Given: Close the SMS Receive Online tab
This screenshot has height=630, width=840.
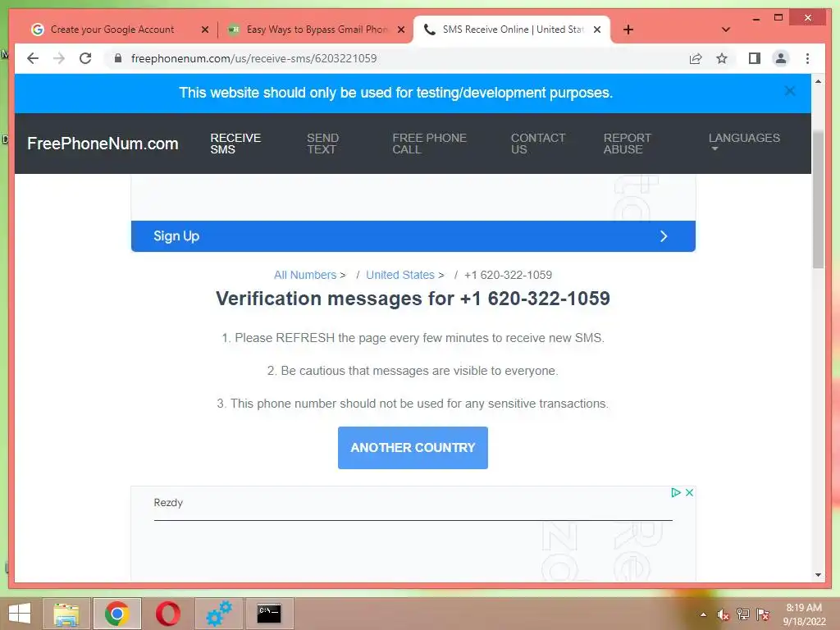Looking at the screenshot, I should 597,30.
